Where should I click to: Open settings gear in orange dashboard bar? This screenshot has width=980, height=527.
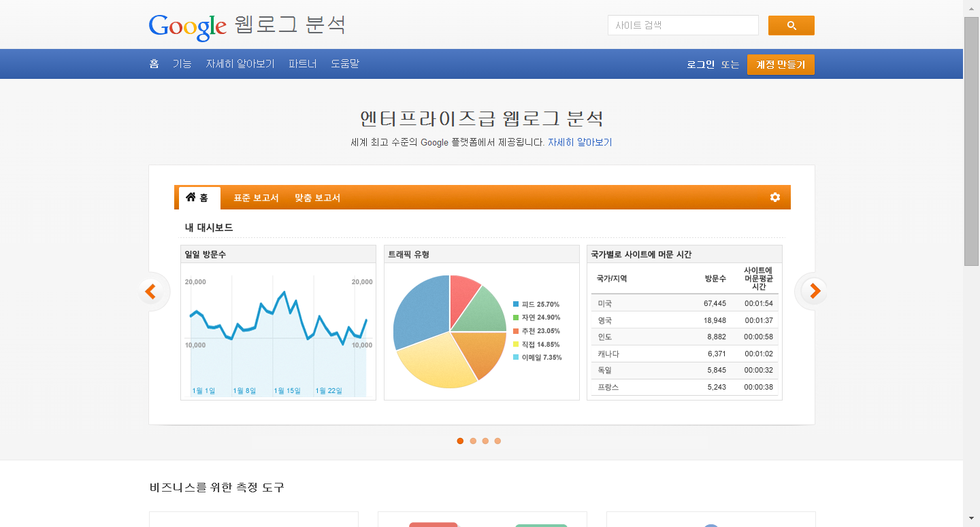[775, 197]
